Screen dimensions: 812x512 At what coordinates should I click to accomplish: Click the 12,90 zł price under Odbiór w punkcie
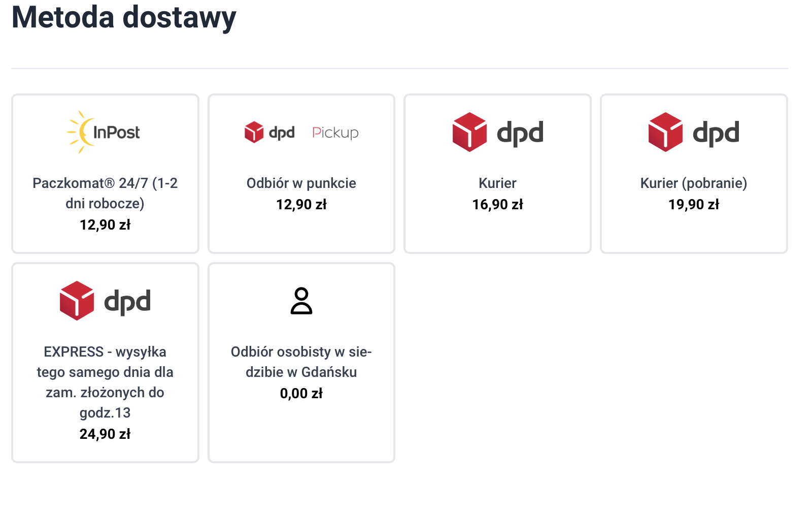coord(301,204)
